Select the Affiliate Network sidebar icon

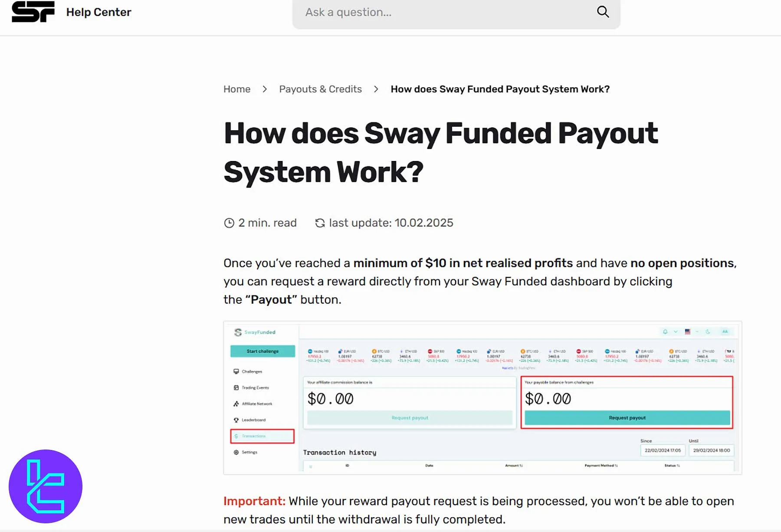(236, 404)
